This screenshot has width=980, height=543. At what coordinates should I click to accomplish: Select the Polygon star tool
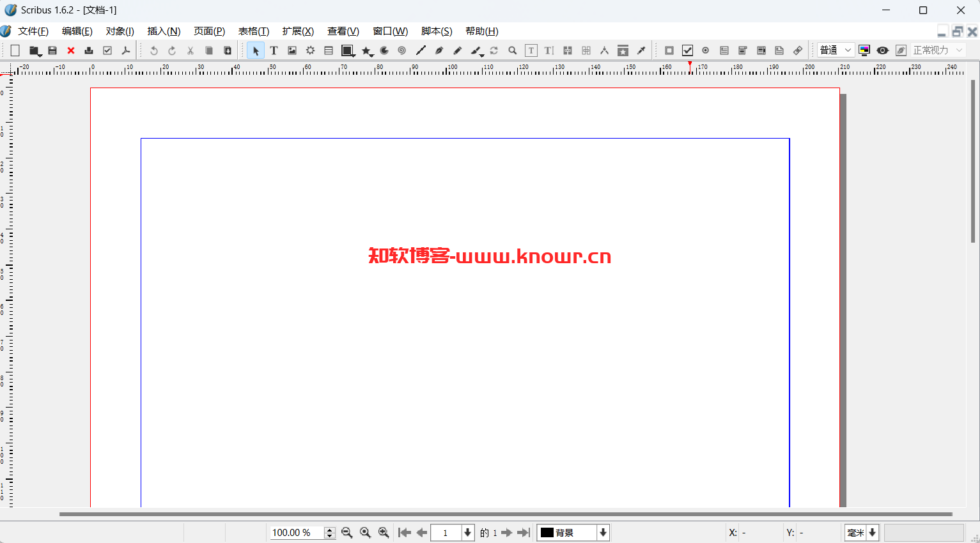pyautogui.click(x=367, y=50)
